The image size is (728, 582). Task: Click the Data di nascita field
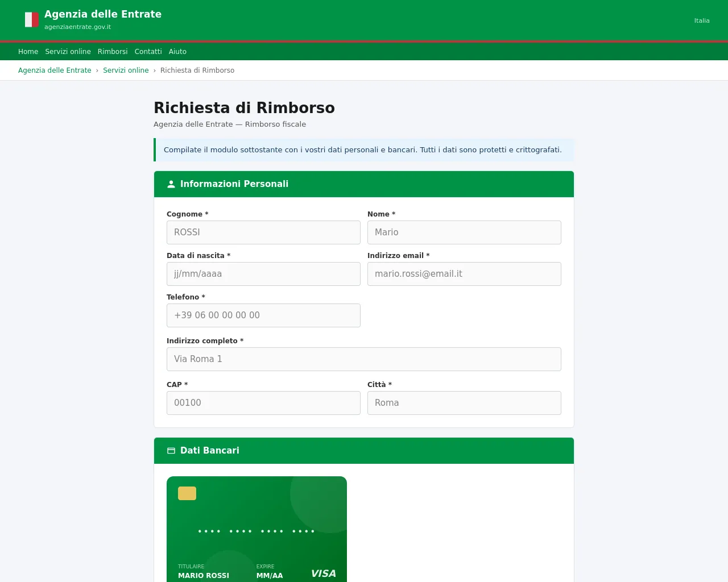(263, 274)
